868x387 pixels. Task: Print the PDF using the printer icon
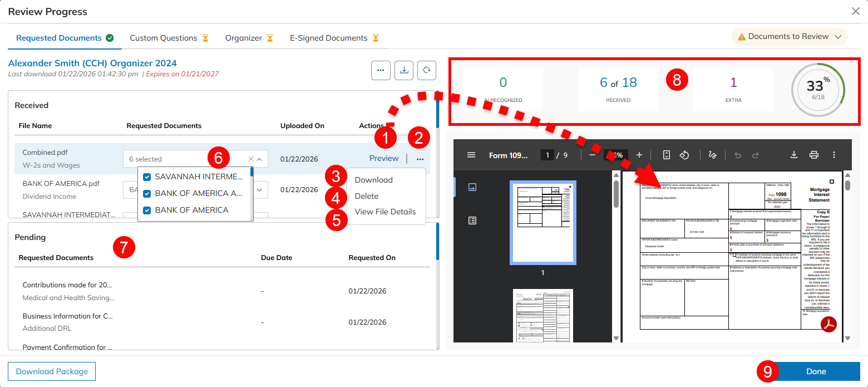point(814,155)
